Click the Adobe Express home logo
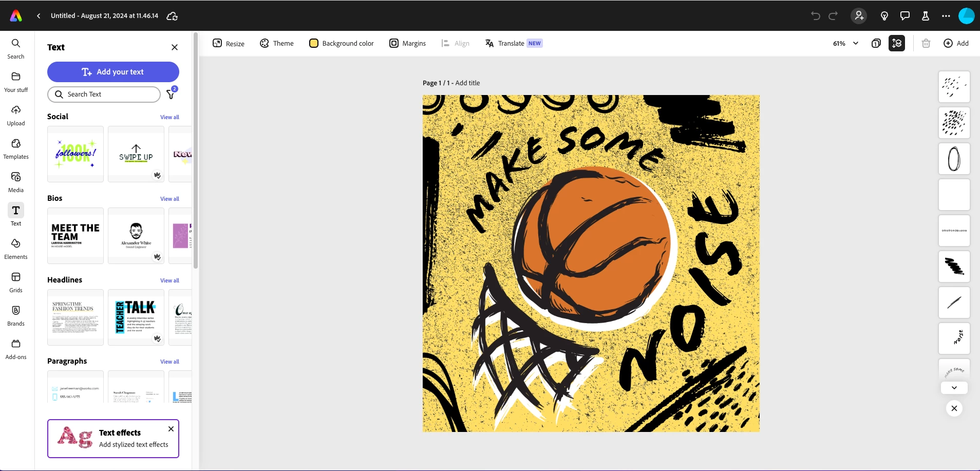The width and height of the screenshot is (980, 471). pyautogui.click(x=16, y=16)
